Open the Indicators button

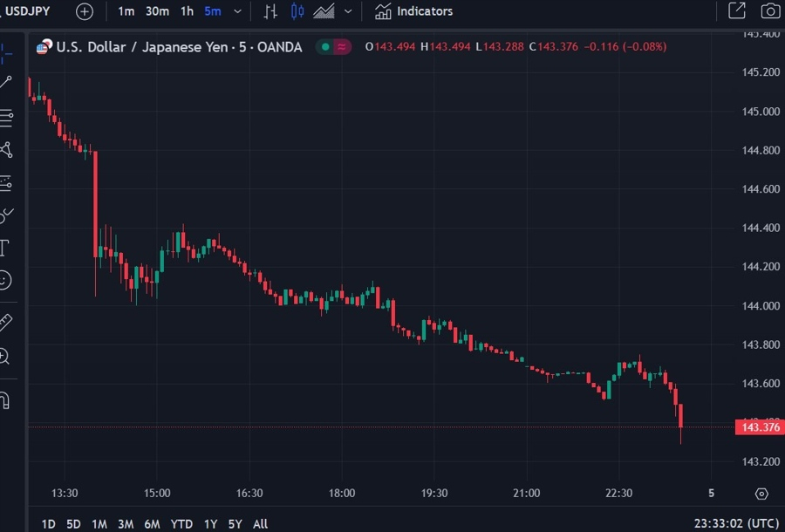point(414,11)
